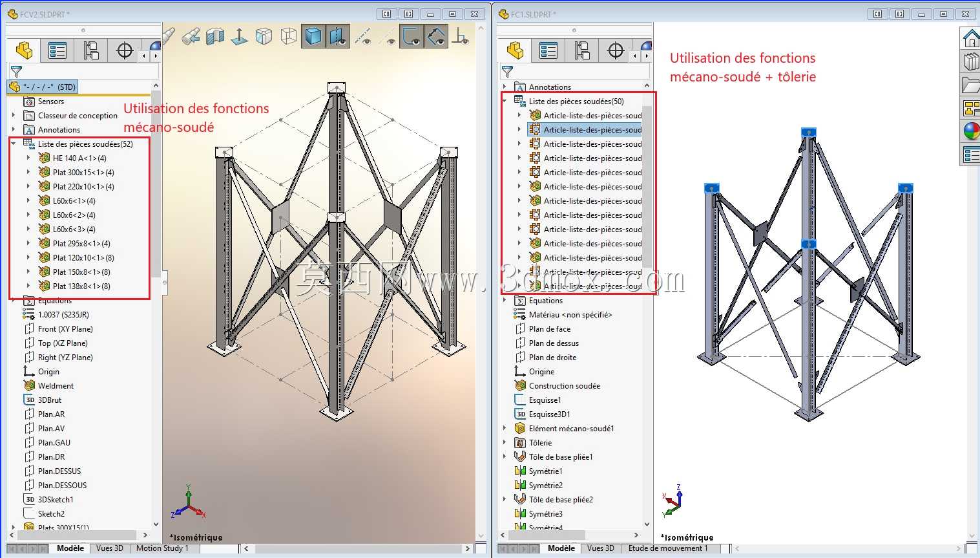Image resolution: width=980 pixels, height=558 pixels.
Task: Expand HE 140 A<1>(4) cut list item
Action: tap(28, 158)
